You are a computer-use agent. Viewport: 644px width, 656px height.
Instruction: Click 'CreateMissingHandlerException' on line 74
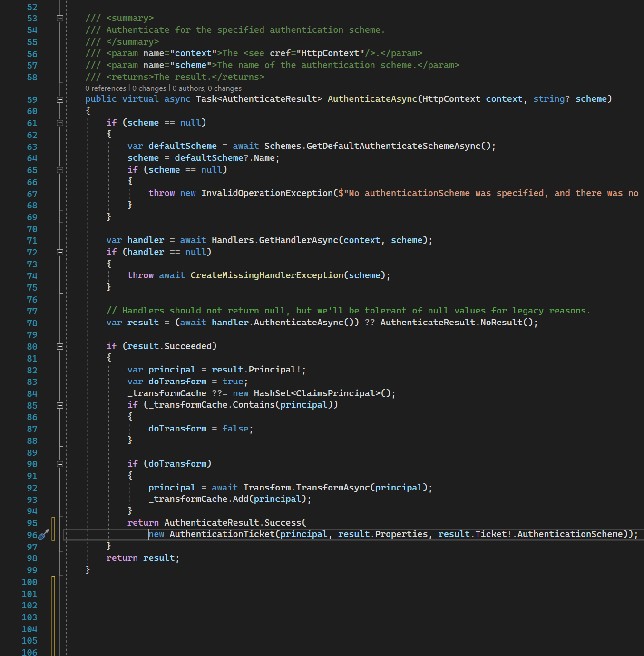click(x=267, y=275)
